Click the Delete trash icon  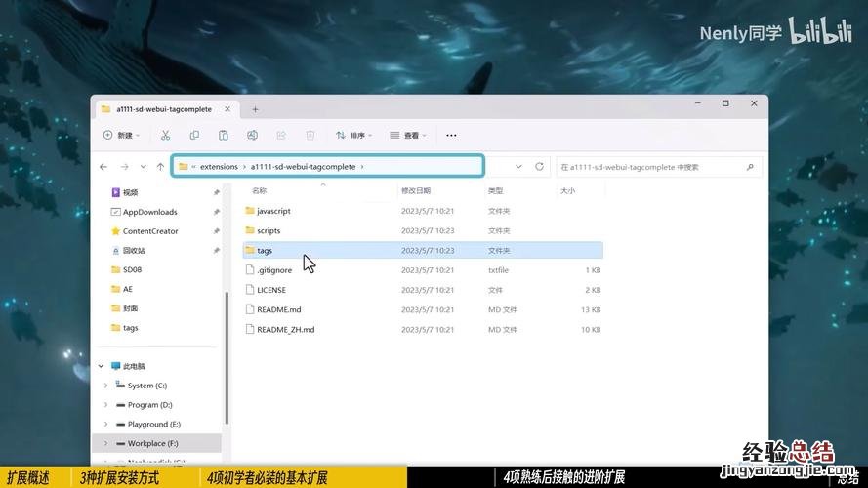pos(310,135)
